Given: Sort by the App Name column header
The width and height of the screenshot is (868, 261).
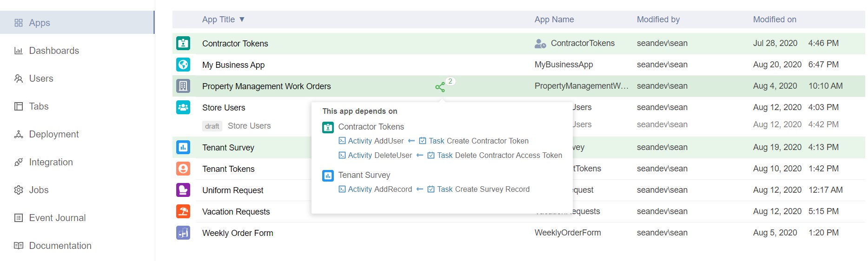Looking at the screenshot, I should [x=554, y=20].
